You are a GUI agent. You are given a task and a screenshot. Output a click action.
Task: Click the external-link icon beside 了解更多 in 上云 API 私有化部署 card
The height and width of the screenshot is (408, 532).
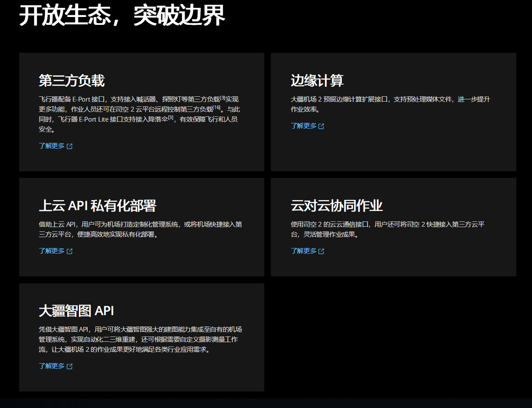pyautogui.click(x=70, y=251)
